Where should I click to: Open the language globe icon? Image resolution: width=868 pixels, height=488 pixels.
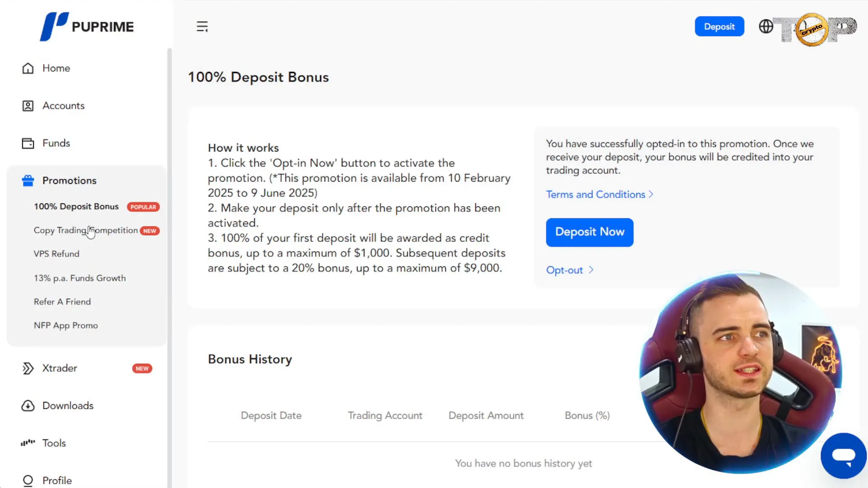pos(766,27)
